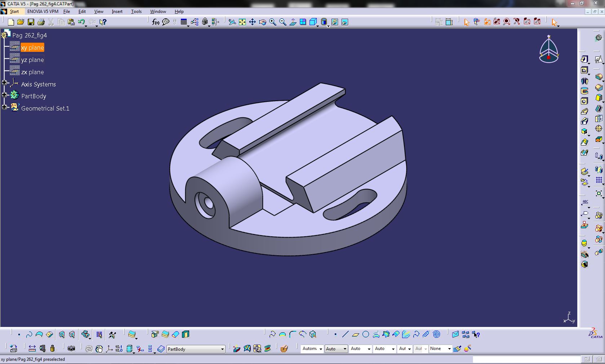Viewport: 605px width, 364px height.
Task: Create Multi-View with four-pane icon
Action: (303, 22)
